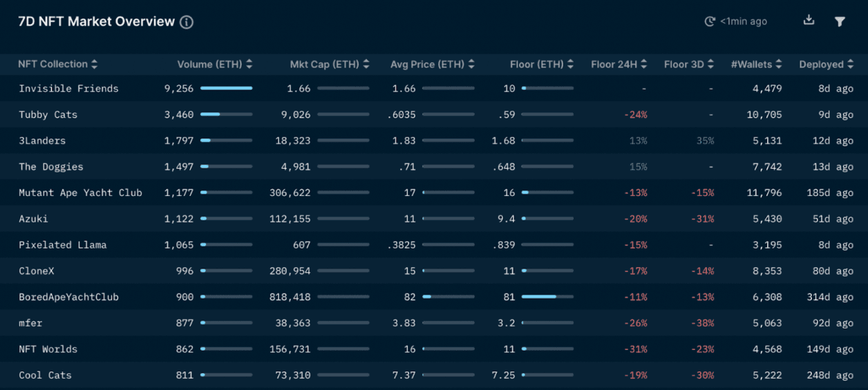Open the Invisible Friends collection
The image size is (868, 390).
coord(68,88)
